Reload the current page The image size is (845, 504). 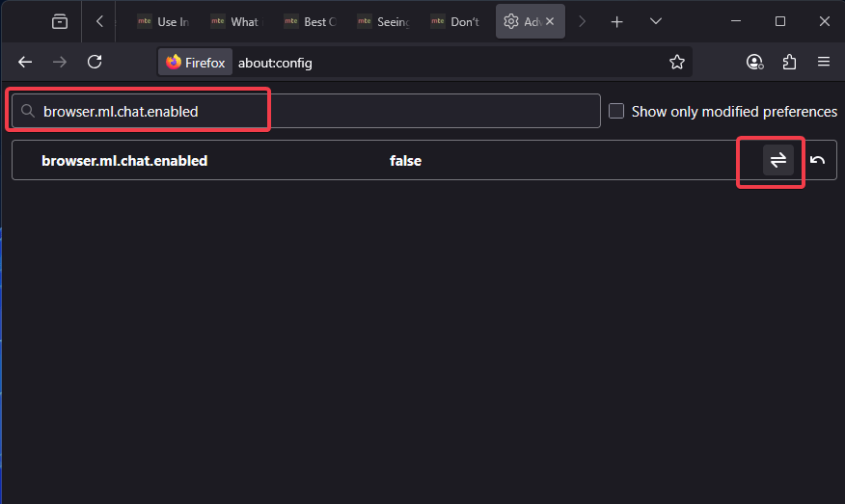point(95,62)
